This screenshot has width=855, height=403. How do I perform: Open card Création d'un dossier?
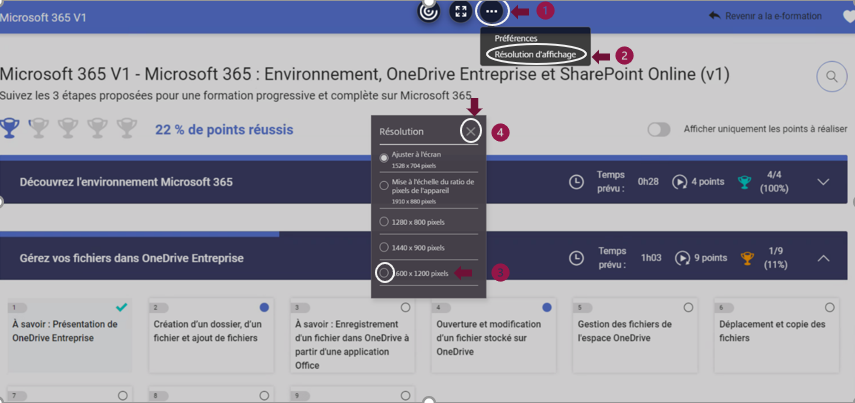210,335
